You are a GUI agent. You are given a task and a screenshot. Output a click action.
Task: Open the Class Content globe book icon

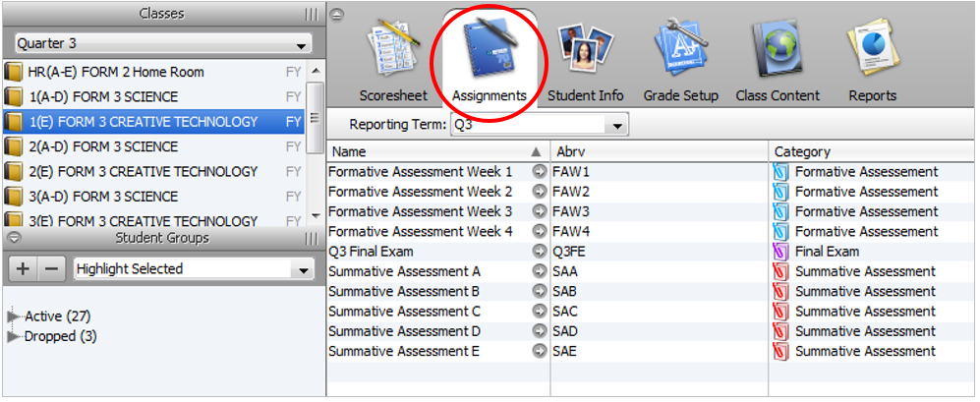(777, 49)
